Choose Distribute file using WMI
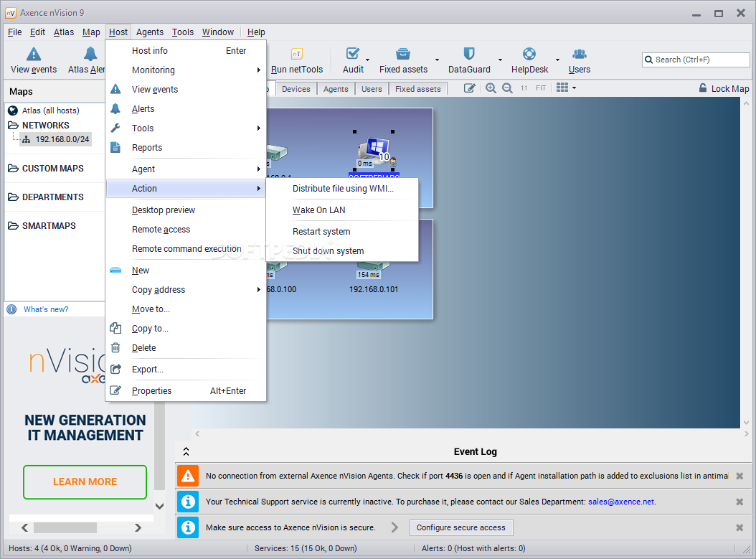Image resolution: width=756 pixels, height=559 pixels. [342, 189]
